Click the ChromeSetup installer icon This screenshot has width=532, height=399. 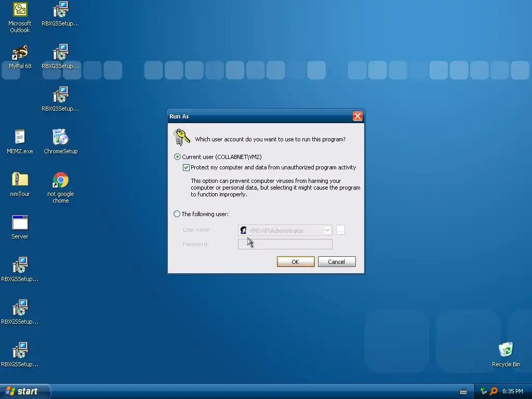click(x=60, y=142)
